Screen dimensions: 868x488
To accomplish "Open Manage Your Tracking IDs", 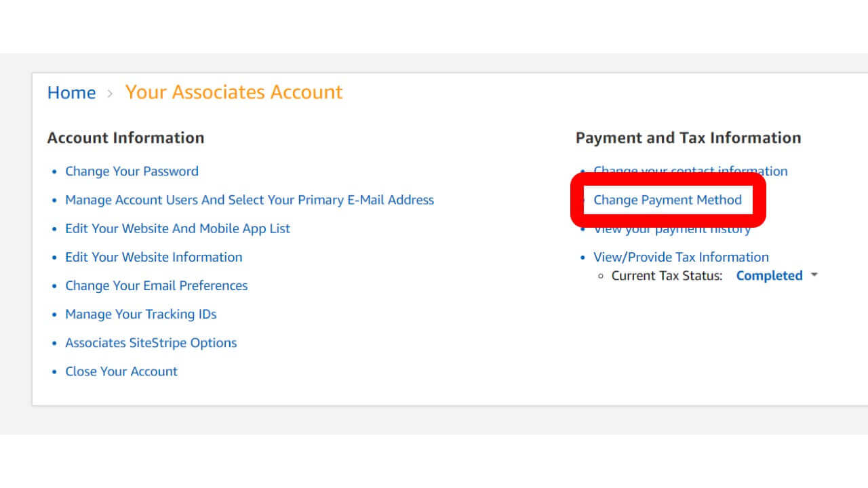I will coord(140,314).
